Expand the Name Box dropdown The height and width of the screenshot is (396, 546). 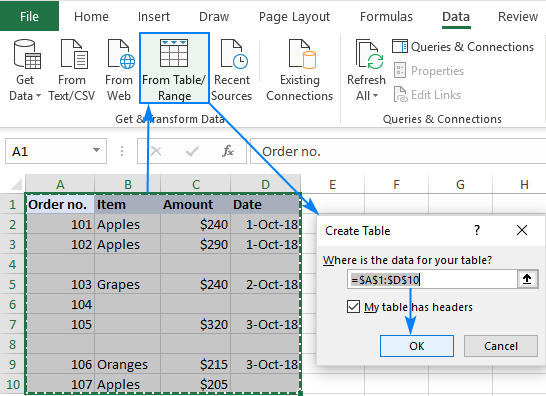pyautogui.click(x=96, y=150)
